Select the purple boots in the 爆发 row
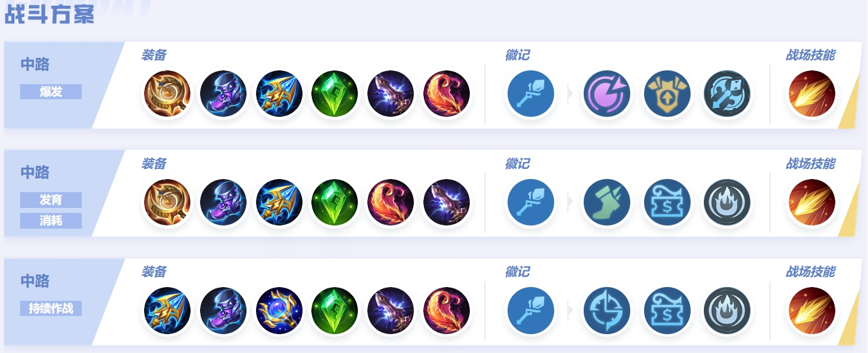Image resolution: width=868 pixels, height=353 pixels. 223,94
